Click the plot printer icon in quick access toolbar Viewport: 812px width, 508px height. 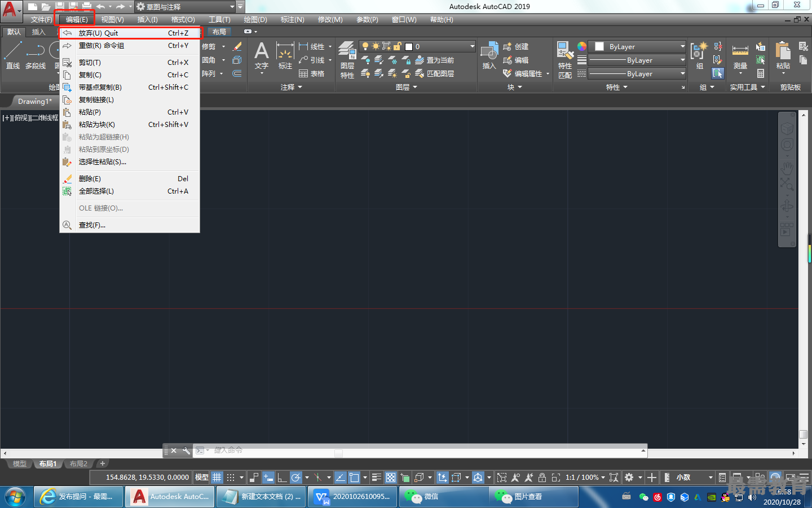pos(87,7)
